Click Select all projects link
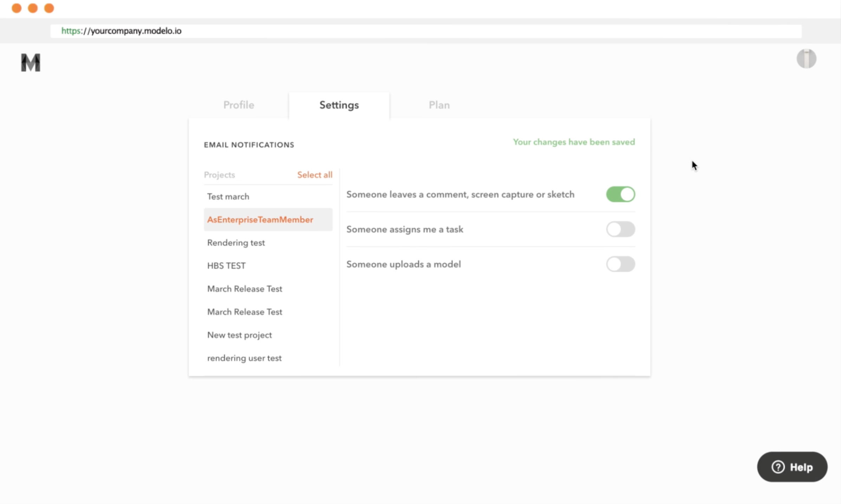This screenshot has height=504, width=841. pos(314,175)
